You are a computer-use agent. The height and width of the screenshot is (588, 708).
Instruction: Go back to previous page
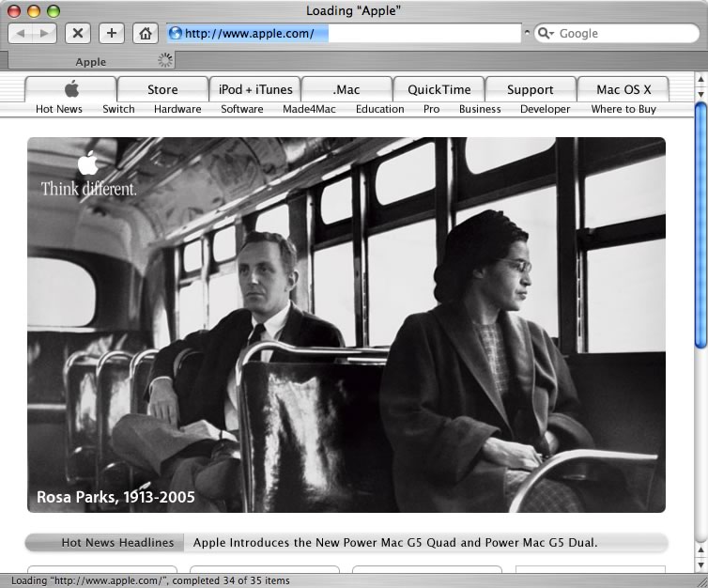point(21,34)
